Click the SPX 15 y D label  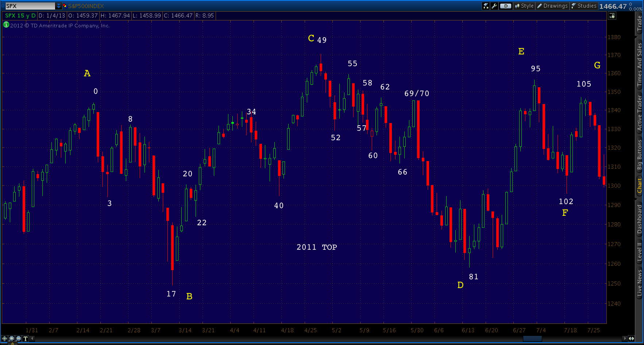pyautogui.click(x=20, y=16)
